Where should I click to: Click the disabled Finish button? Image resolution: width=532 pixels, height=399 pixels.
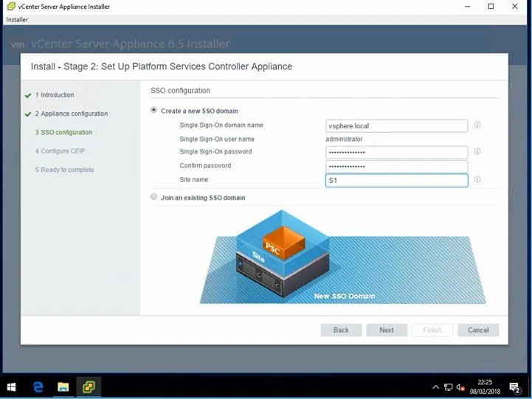[432, 330]
